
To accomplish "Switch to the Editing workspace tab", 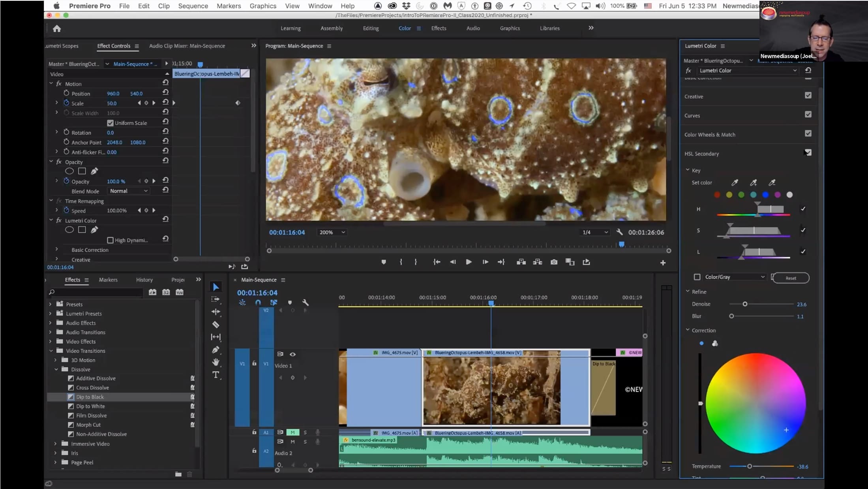I will [371, 28].
